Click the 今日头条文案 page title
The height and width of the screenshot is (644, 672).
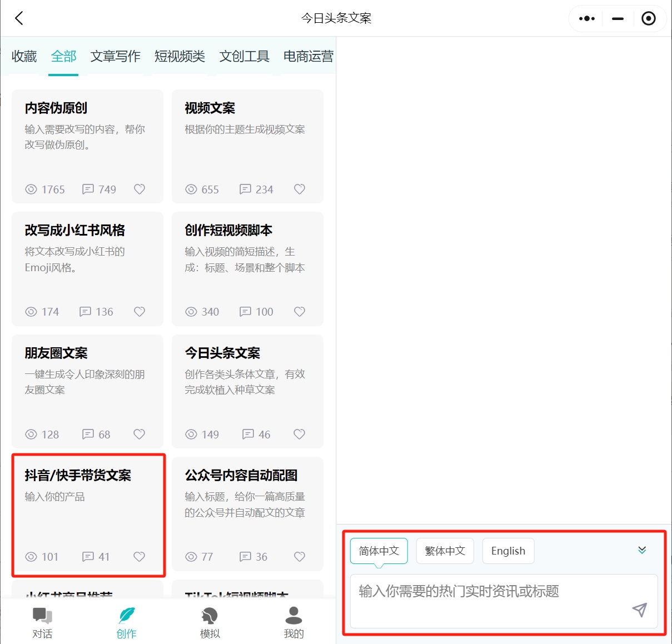(336, 18)
